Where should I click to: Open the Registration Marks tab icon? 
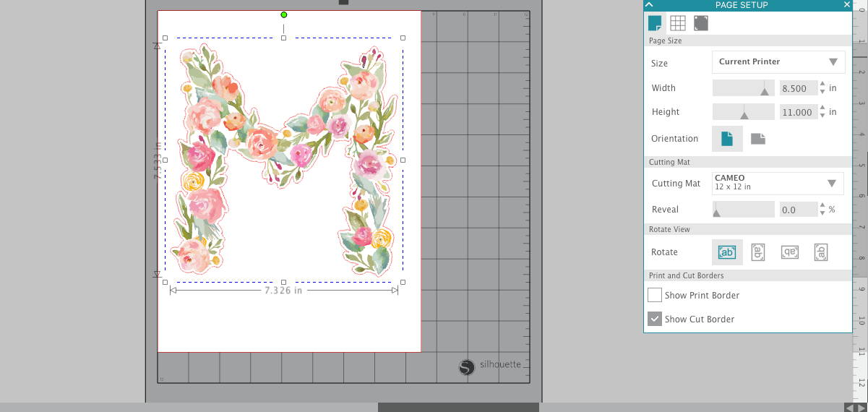[x=700, y=23]
